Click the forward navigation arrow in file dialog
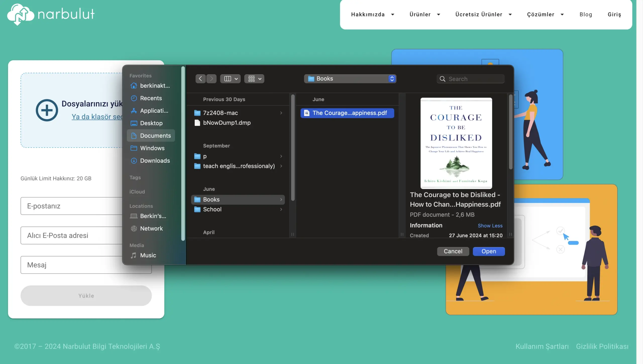Image resolution: width=643 pixels, height=364 pixels. 211,79
